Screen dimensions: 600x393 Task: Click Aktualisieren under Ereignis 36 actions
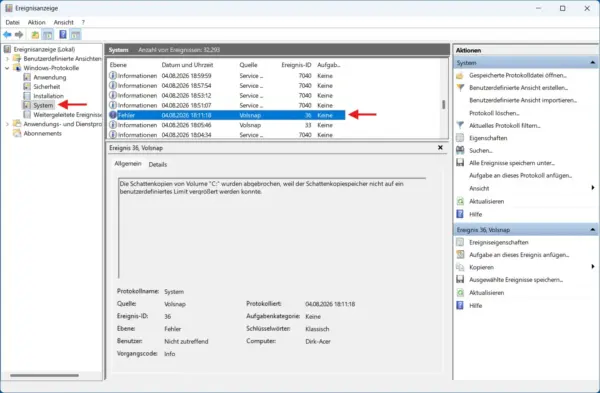point(486,293)
